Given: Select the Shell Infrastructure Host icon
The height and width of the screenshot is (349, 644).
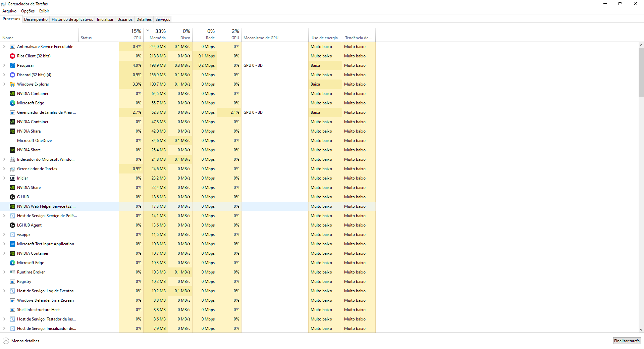Looking at the screenshot, I should click(12, 310).
